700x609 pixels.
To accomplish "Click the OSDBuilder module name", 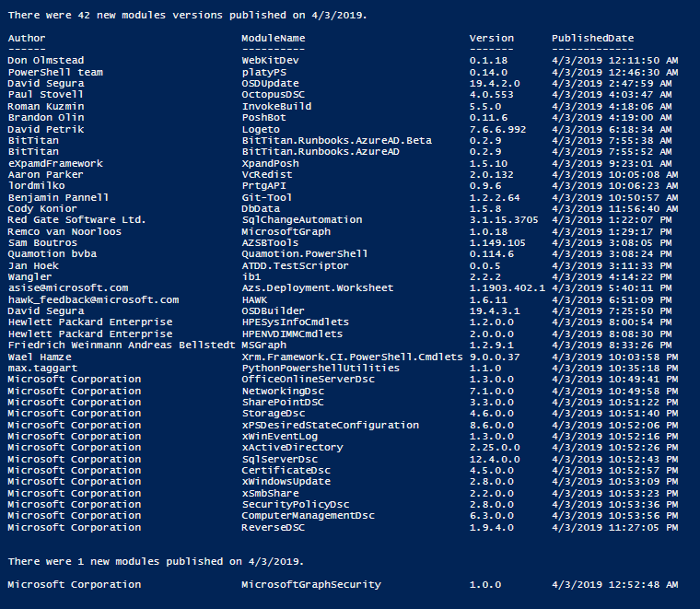I will click(x=274, y=310).
